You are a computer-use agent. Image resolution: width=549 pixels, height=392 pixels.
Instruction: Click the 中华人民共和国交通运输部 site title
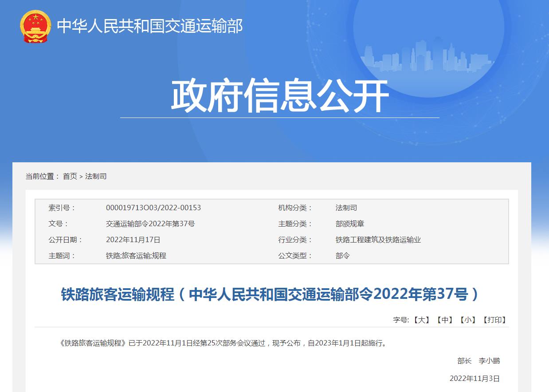pyautogui.click(x=150, y=26)
